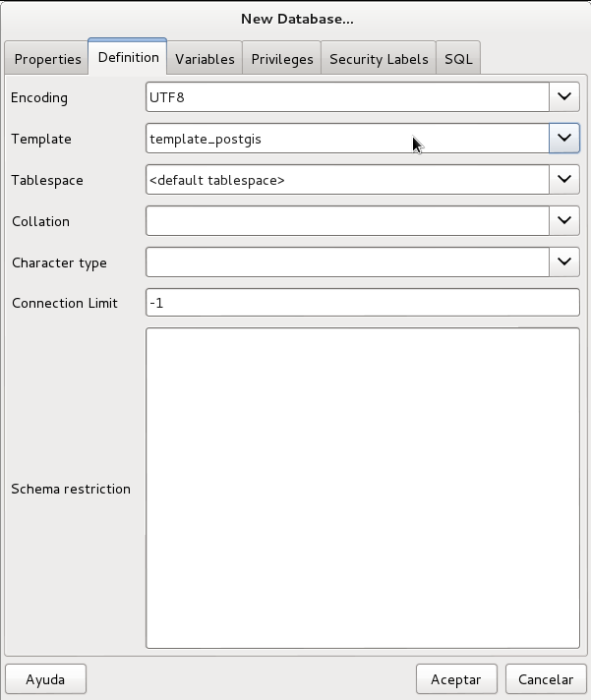Focus the empty Character type field
Screen dimensions: 591x700
[347, 262]
